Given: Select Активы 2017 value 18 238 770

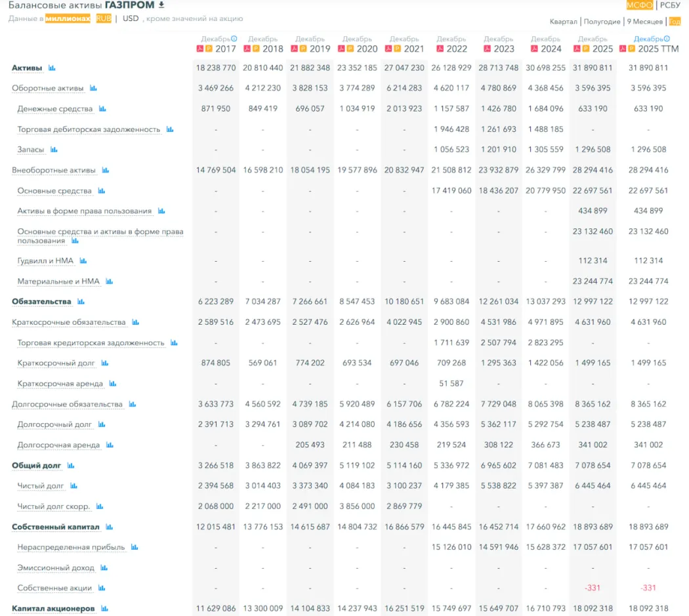Looking at the screenshot, I should pyautogui.click(x=216, y=68).
